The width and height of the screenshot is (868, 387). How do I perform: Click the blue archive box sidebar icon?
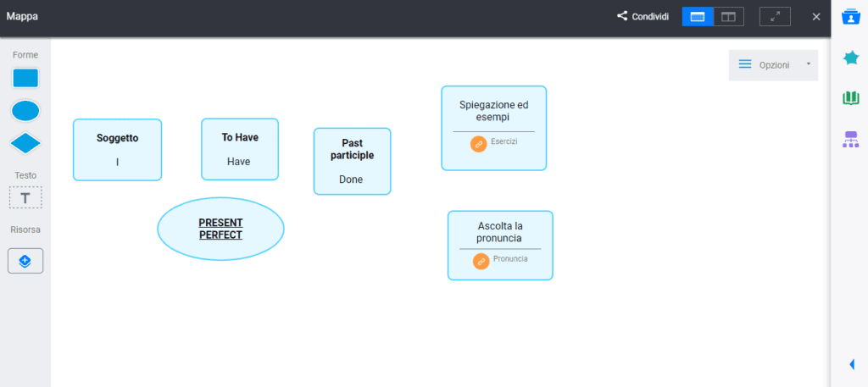pyautogui.click(x=850, y=17)
